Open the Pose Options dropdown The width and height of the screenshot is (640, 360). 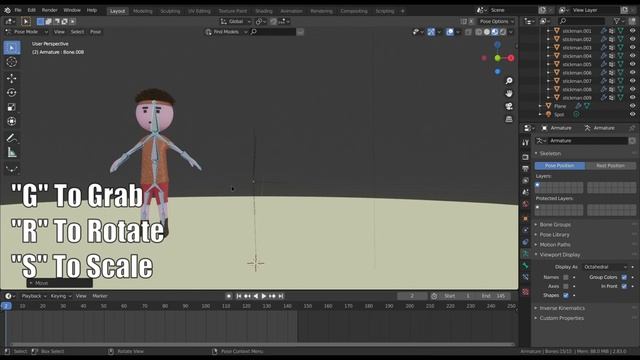click(x=497, y=21)
